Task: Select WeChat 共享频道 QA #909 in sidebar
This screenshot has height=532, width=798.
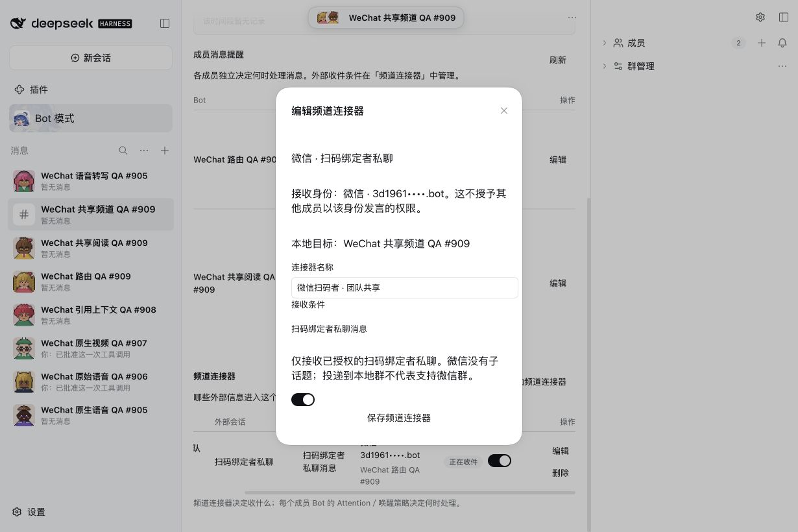Action: pos(91,214)
